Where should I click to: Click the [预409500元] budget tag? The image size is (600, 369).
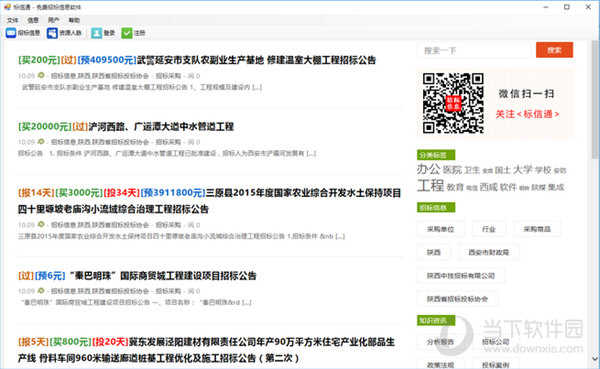coord(107,60)
